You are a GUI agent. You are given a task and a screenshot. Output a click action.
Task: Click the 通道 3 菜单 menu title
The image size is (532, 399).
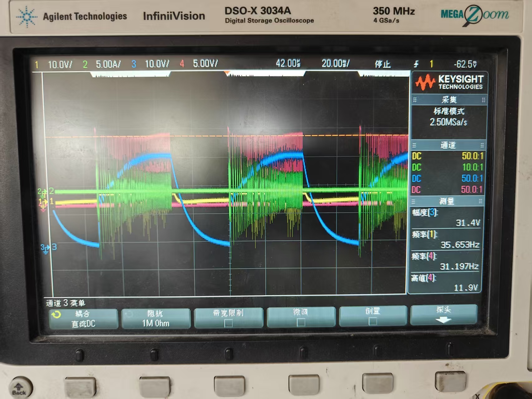point(65,303)
